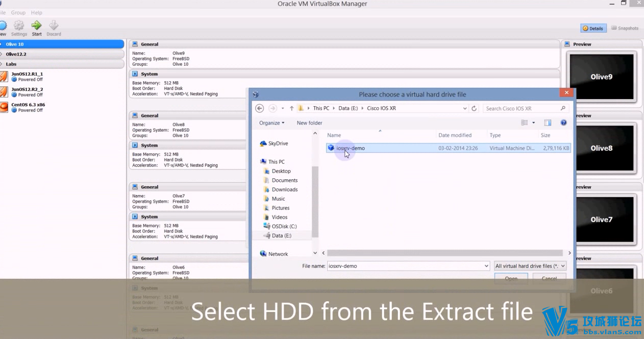Click the Search Cisco IOS XR field

click(x=525, y=108)
